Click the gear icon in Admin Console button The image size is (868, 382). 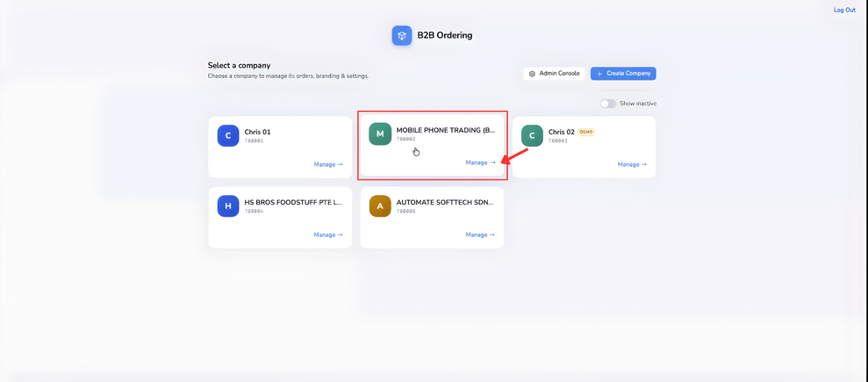(x=532, y=73)
